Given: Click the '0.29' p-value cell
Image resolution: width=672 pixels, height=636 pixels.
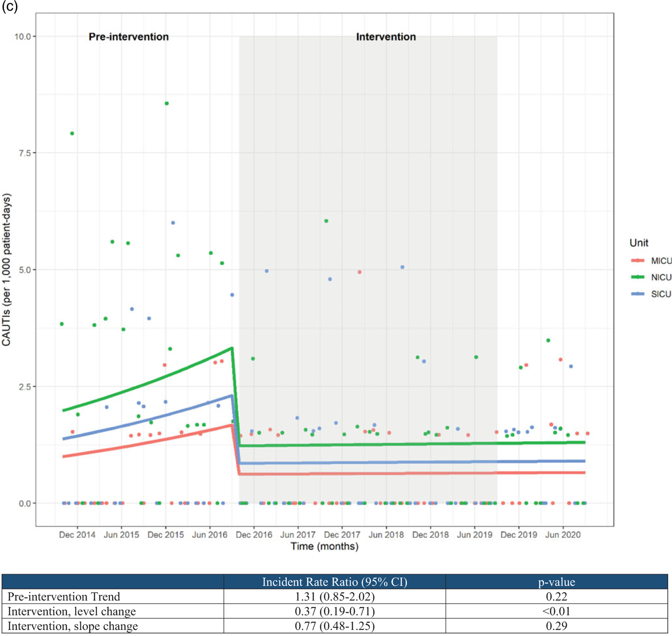Looking at the screenshot, I should 556,626.
